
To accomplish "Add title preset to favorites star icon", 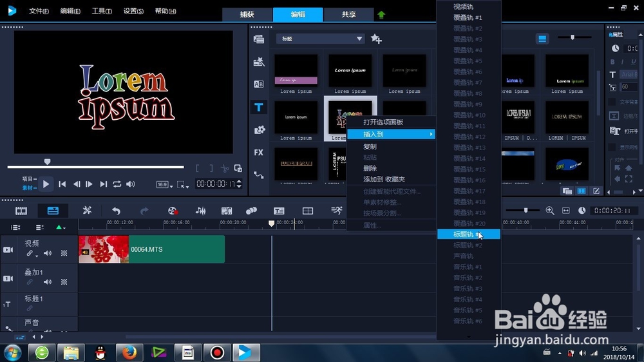I will coord(376,39).
